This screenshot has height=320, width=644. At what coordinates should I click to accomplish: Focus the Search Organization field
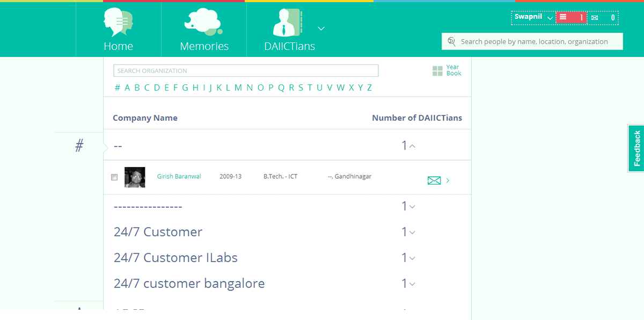point(246,70)
